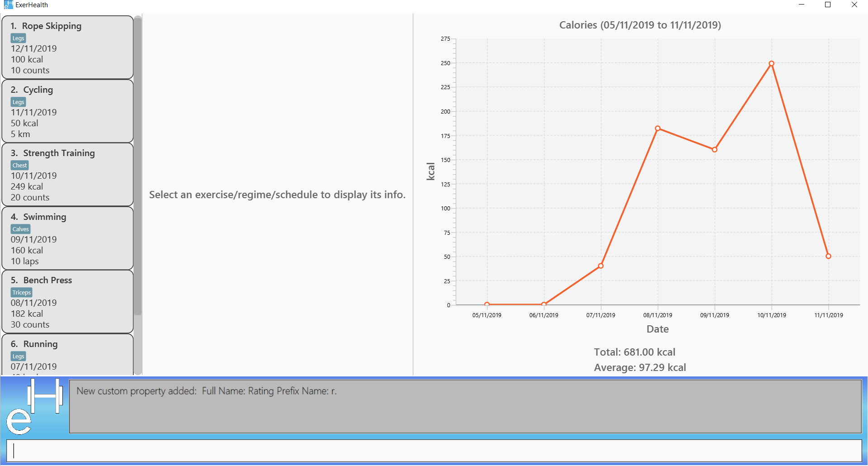Click the Calories chart title
The width and height of the screenshot is (868, 466).
point(640,25)
